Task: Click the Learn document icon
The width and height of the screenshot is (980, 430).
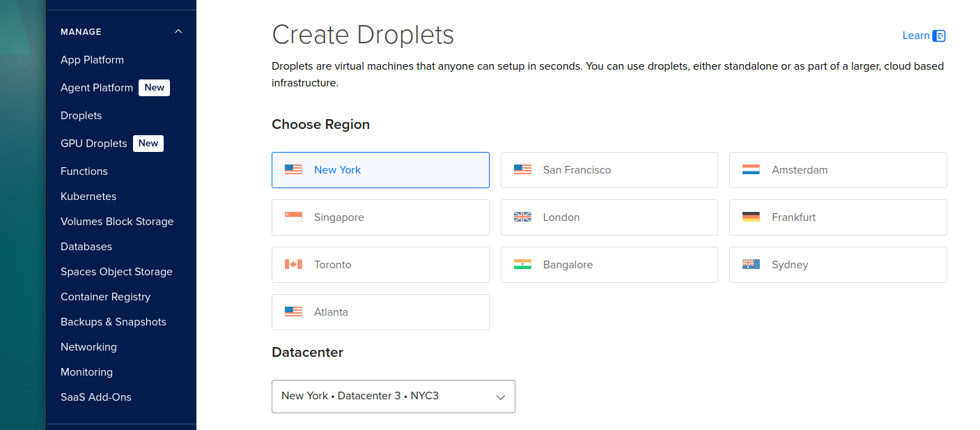Action: click(x=939, y=36)
